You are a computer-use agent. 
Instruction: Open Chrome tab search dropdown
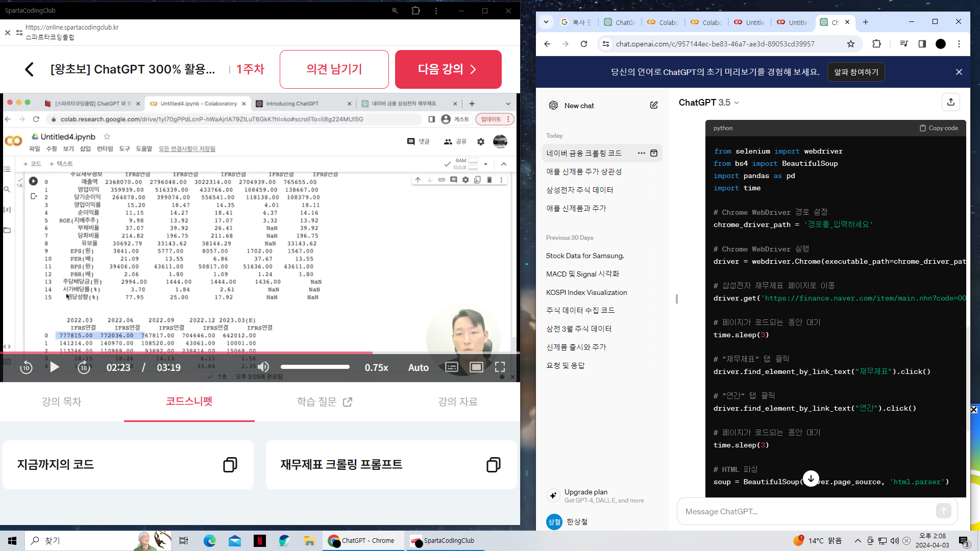click(546, 22)
